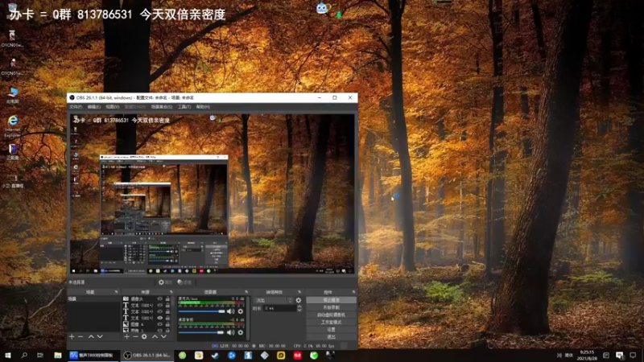Viewport: 644px width, 362px height.
Task: Pop out the Controls dock panel
Action: point(353,292)
